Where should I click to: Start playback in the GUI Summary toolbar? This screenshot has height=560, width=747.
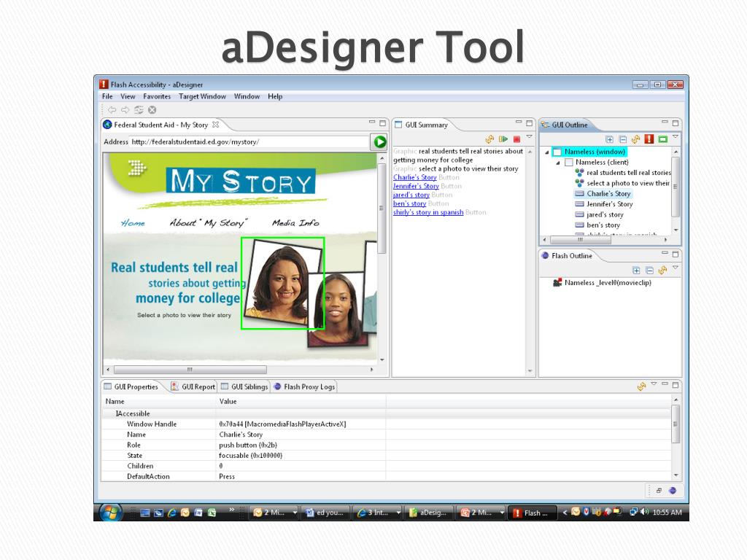pyautogui.click(x=503, y=139)
